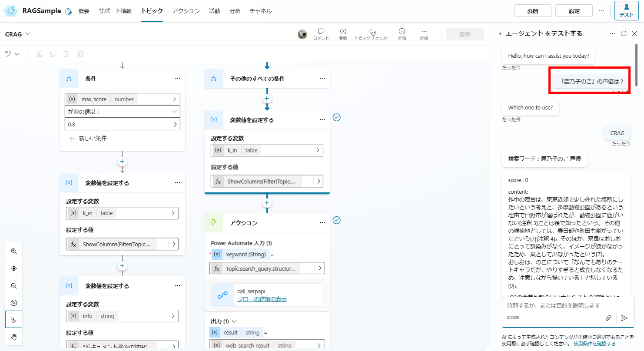The image size is (644, 351).
Task: Click the zoom out magnifier icon
Action: coord(14,285)
